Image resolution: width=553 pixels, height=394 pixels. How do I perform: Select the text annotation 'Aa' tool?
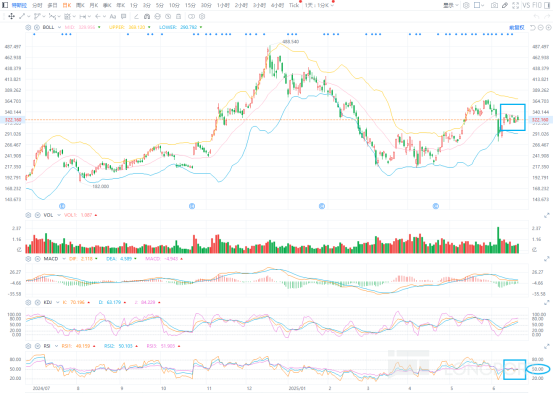[x=113, y=16]
